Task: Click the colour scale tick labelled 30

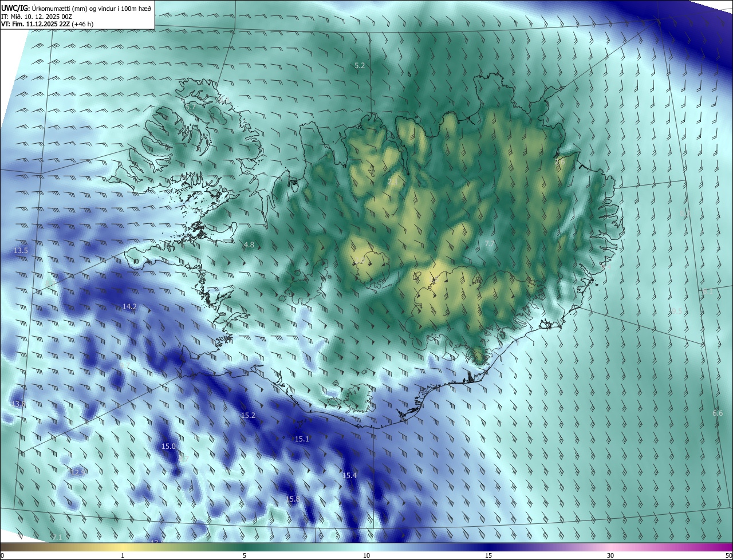Action: 610,556
